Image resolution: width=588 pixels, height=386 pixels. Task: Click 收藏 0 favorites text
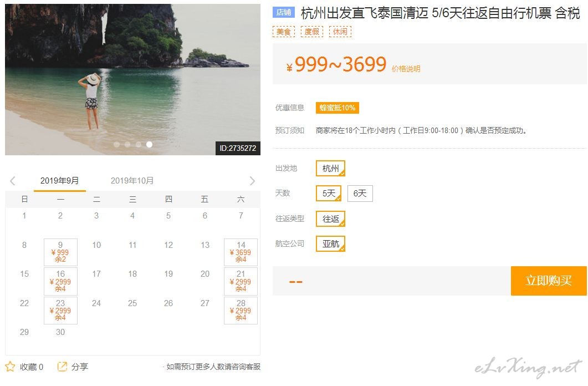(32, 367)
